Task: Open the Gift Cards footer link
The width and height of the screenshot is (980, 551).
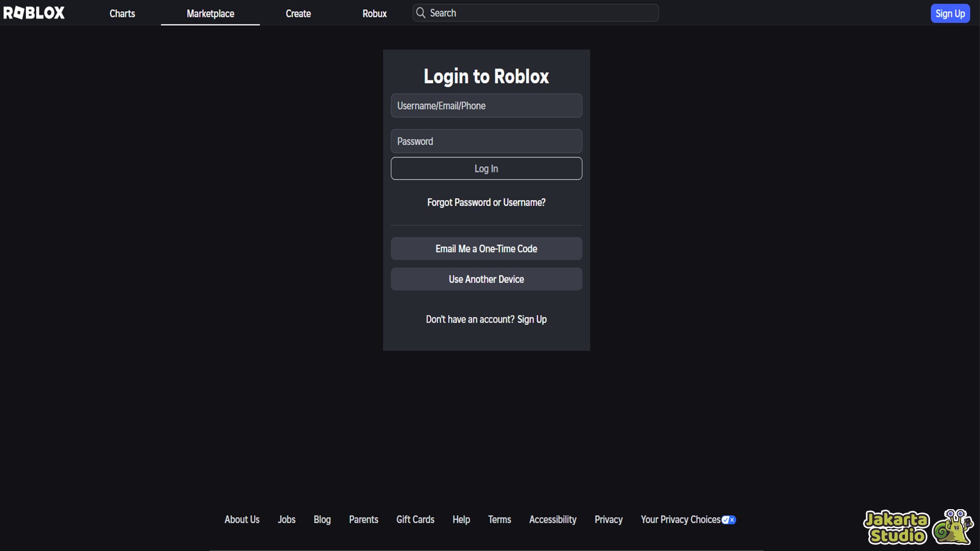Action: click(x=415, y=519)
